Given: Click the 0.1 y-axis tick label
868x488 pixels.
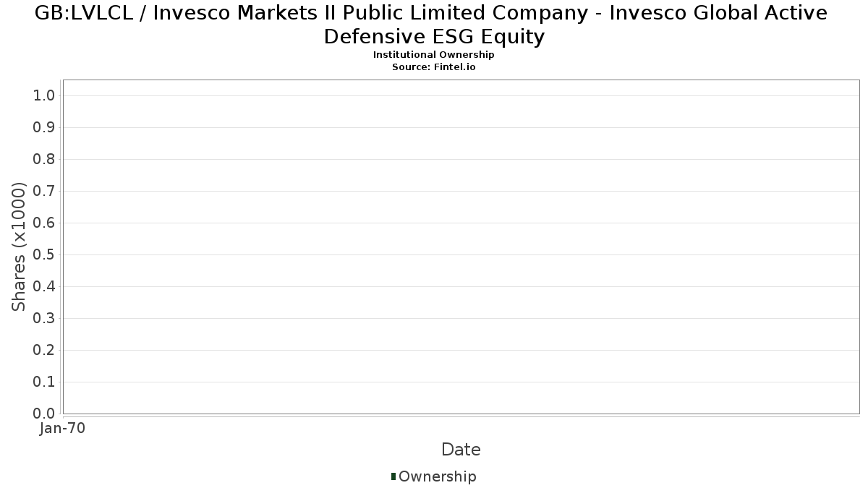Looking at the screenshot, I should coord(44,382).
